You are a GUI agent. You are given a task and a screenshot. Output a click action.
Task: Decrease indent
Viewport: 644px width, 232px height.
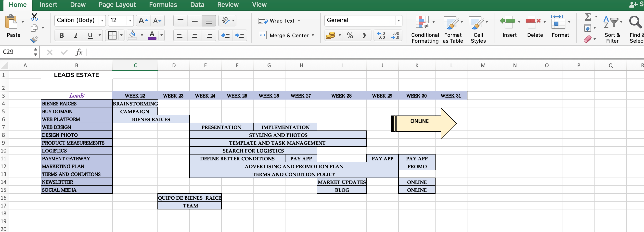(x=226, y=36)
